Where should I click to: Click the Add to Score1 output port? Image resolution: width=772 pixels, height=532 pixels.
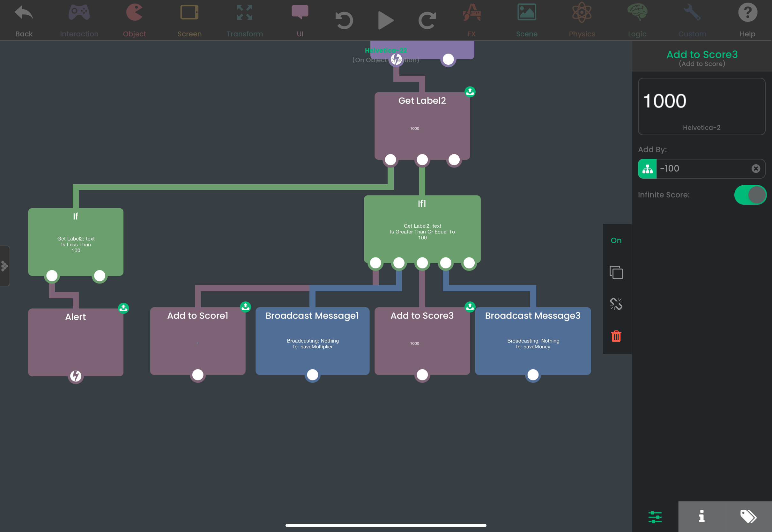click(x=198, y=375)
